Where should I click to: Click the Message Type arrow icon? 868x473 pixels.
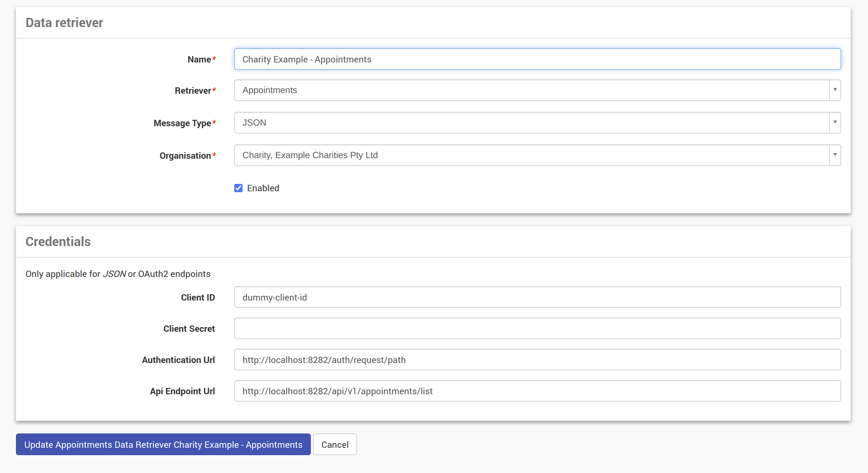(x=834, y=122)
